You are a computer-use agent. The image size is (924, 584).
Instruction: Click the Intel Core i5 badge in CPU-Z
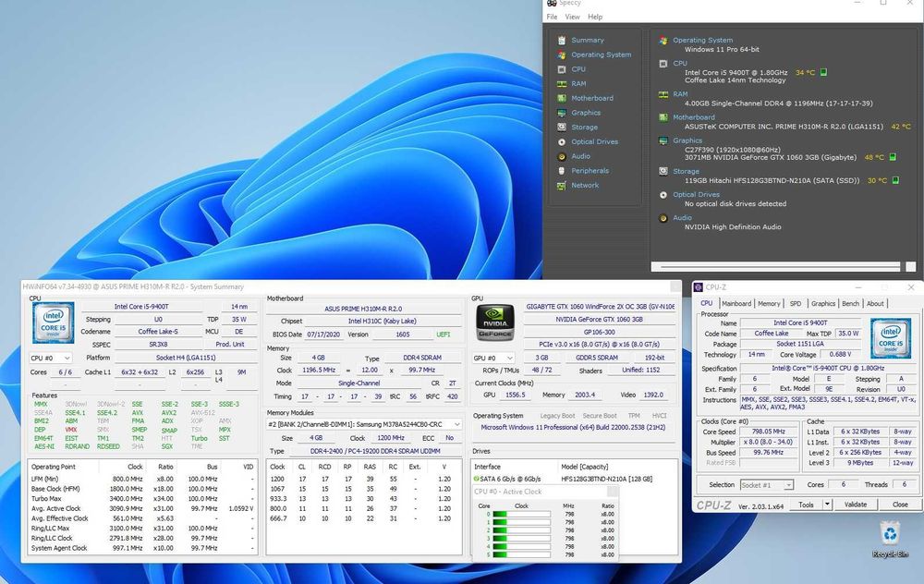(x=891, y=338)
